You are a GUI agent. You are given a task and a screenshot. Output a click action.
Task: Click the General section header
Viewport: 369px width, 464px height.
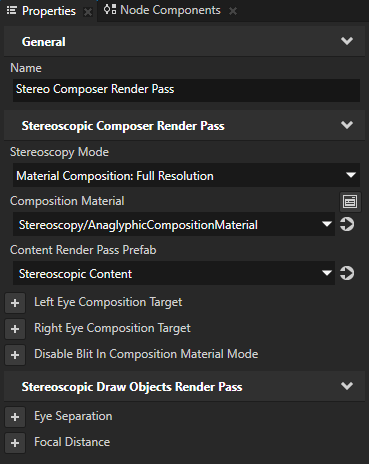click(x=184, y=41)
